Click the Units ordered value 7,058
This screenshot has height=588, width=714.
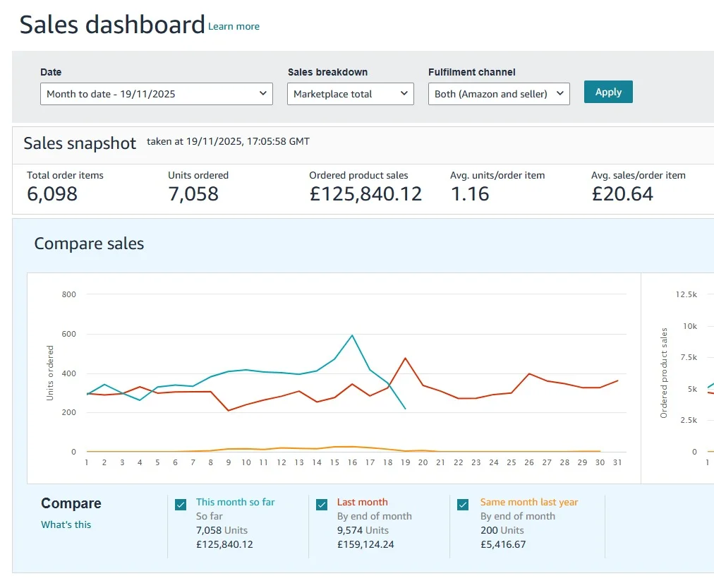click(x=193, y=194)
